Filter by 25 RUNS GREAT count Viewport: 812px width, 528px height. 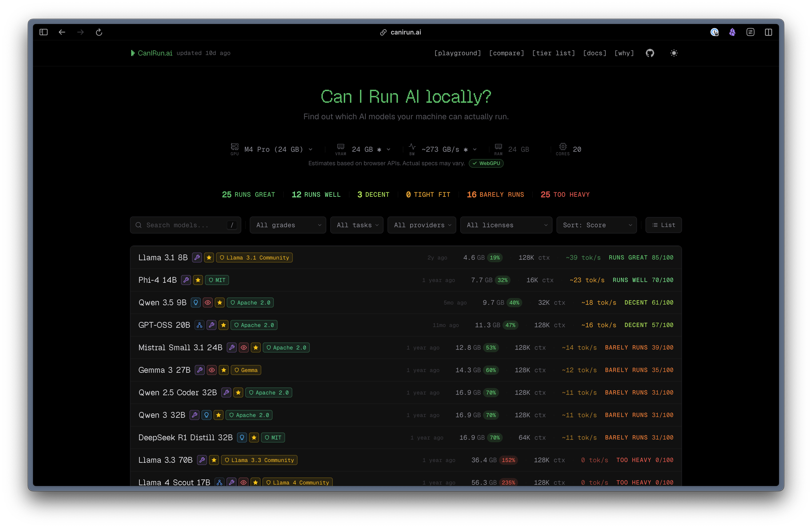pos(248,194)
